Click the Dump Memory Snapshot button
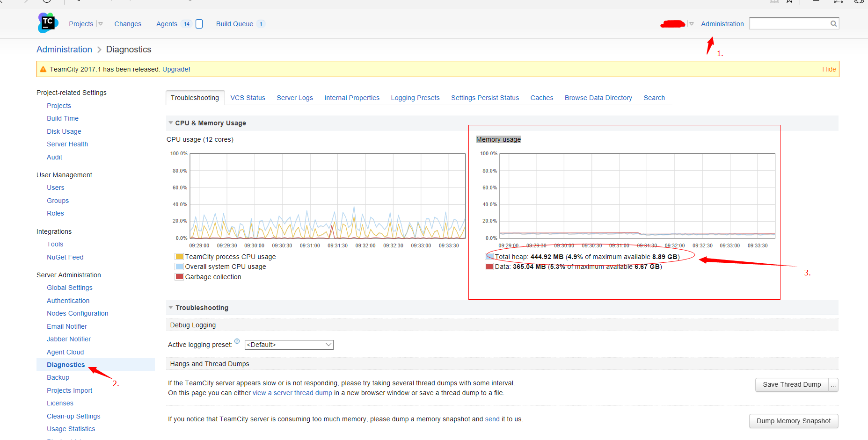This screenshot has height=440, width=868. pyautogui.click(x=794, y=421)
